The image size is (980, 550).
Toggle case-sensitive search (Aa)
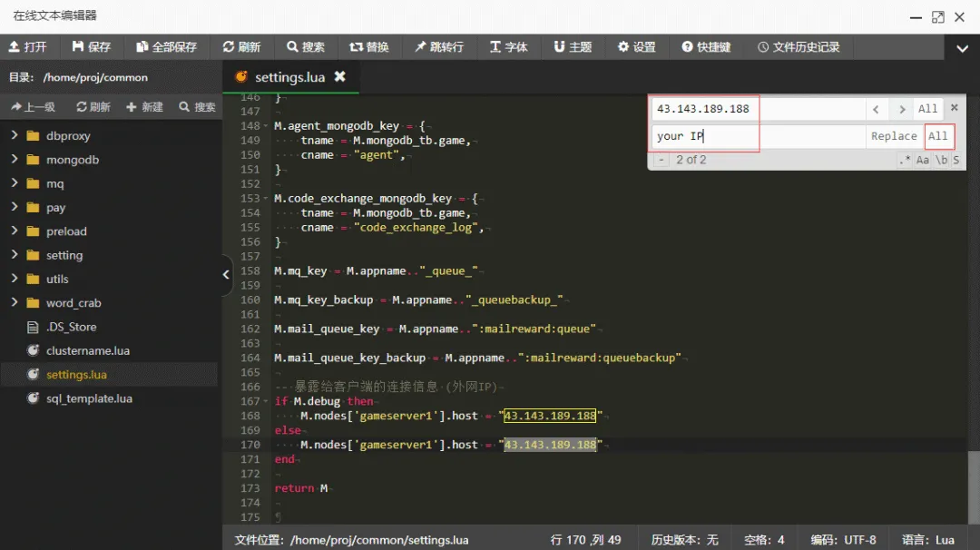[923, 160]
